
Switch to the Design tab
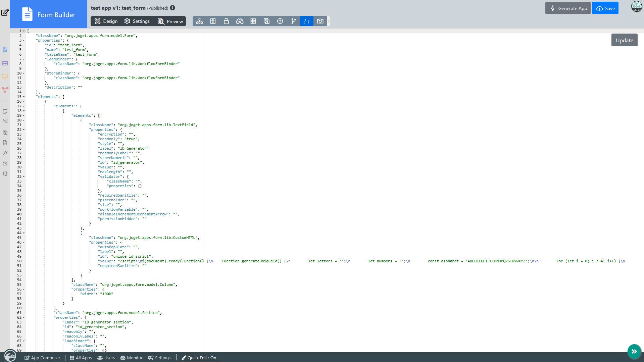pyautogui.click(x=106, y=21)
